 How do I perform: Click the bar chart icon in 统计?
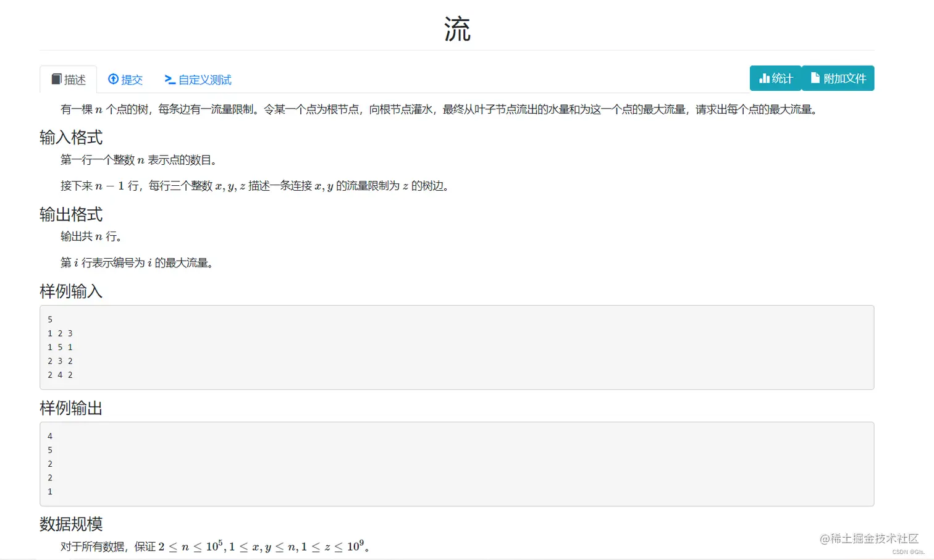point(764,78)
